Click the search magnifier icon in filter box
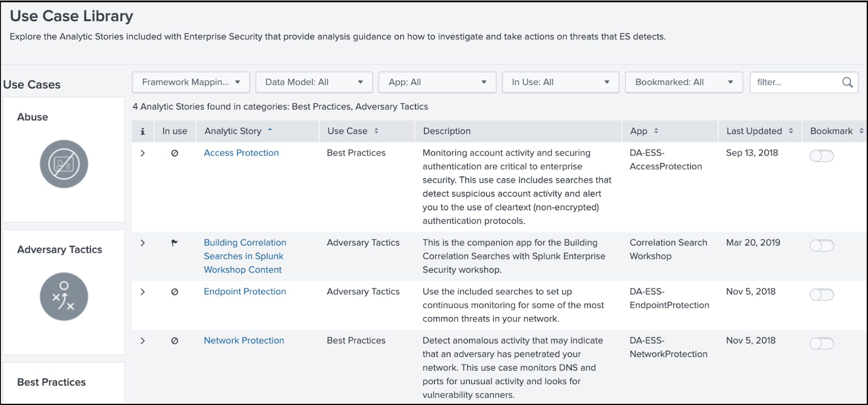 848,82
